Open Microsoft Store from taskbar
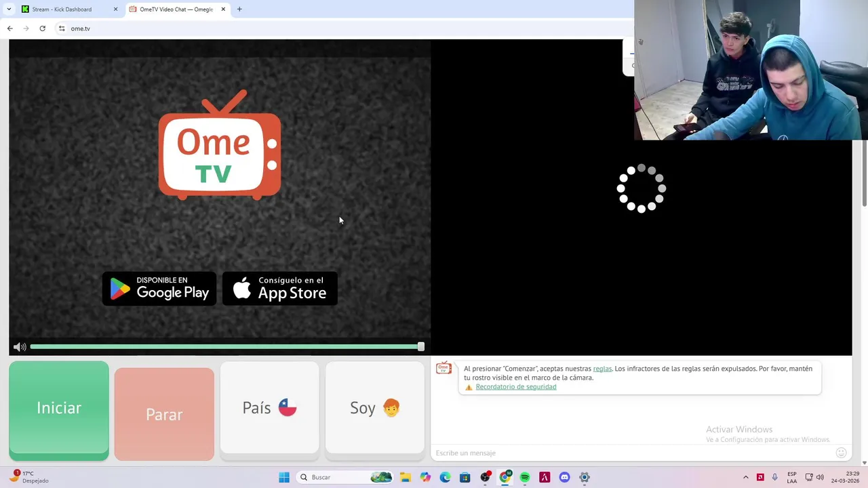 click(465, 477)
